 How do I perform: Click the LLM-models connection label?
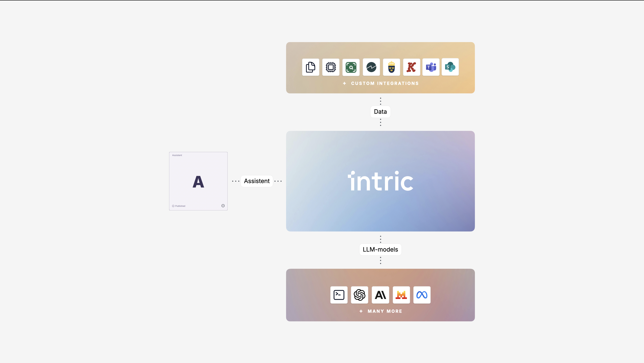pos(380,249)
